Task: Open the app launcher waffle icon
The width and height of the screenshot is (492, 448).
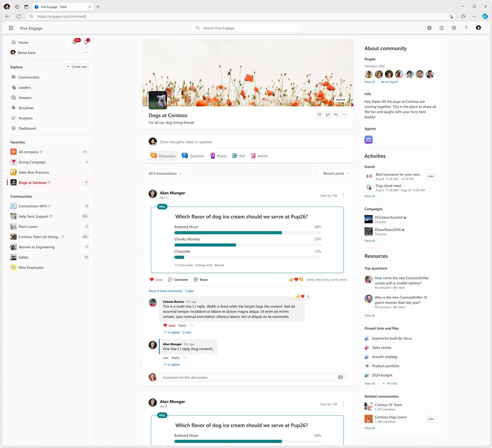Action: click(11, 28)
